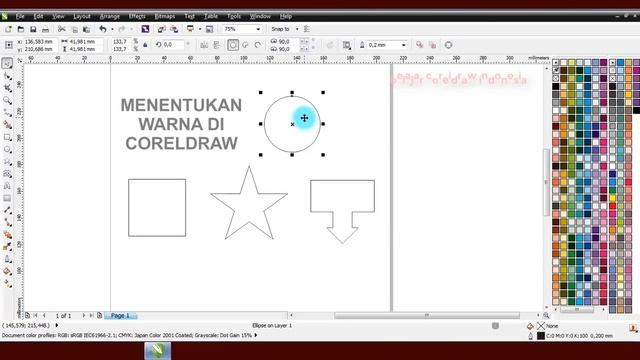
Task: Select the Connector tool in the toolbox
Action: tap(7, 222)
